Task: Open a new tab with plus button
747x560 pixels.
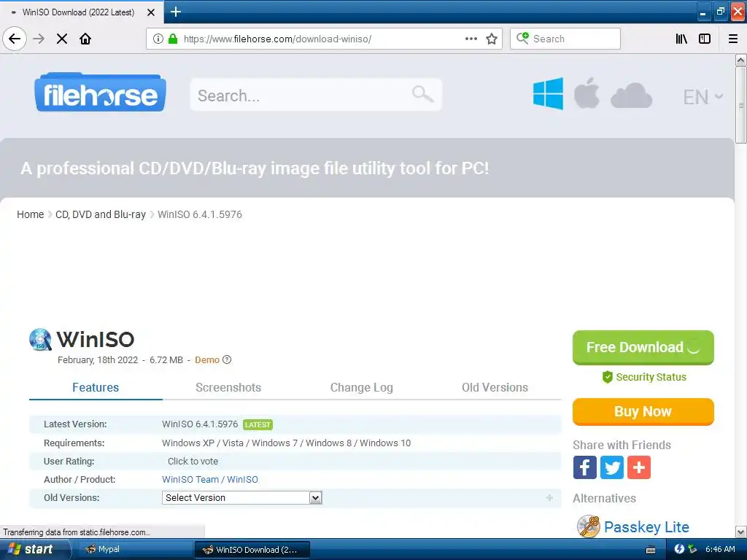Action: pos(176,12)
